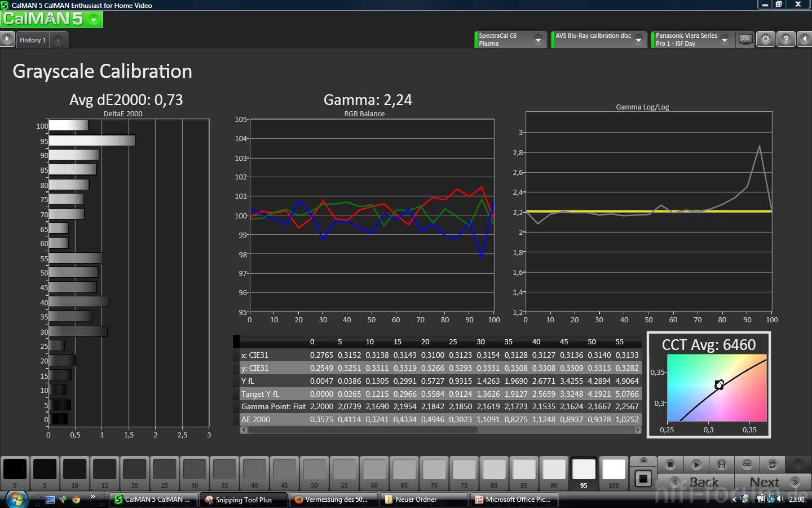
Task: Select the ΔE 2000 table row label
Action: tap(255, 419)
